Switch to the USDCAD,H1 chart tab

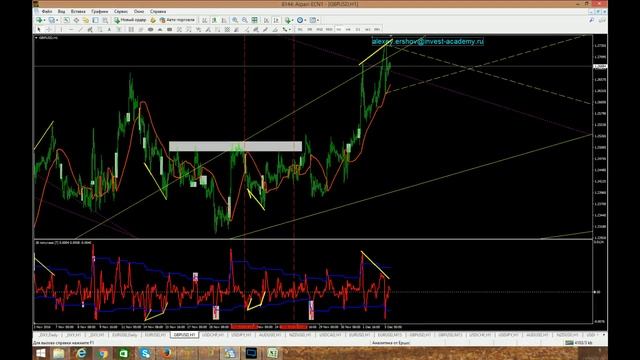point(330,335)
